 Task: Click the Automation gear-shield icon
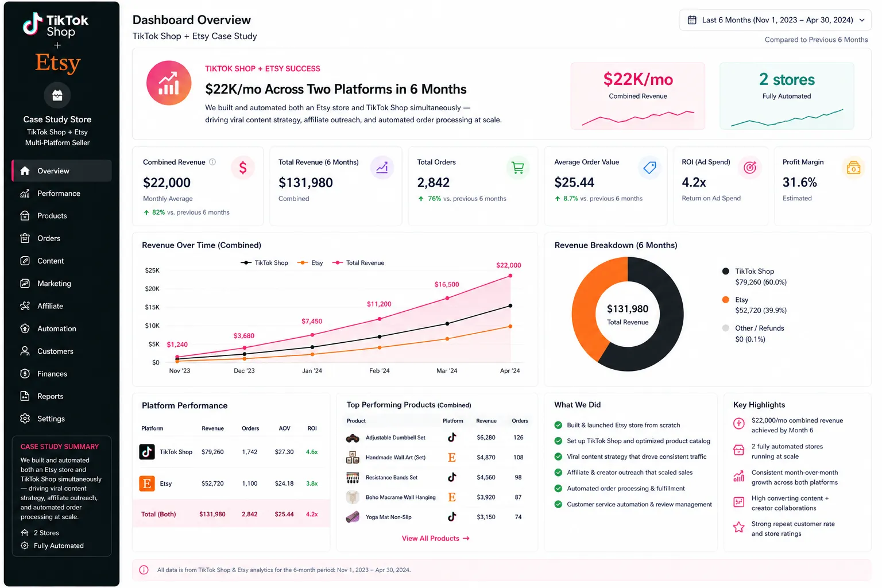point(25,328)
